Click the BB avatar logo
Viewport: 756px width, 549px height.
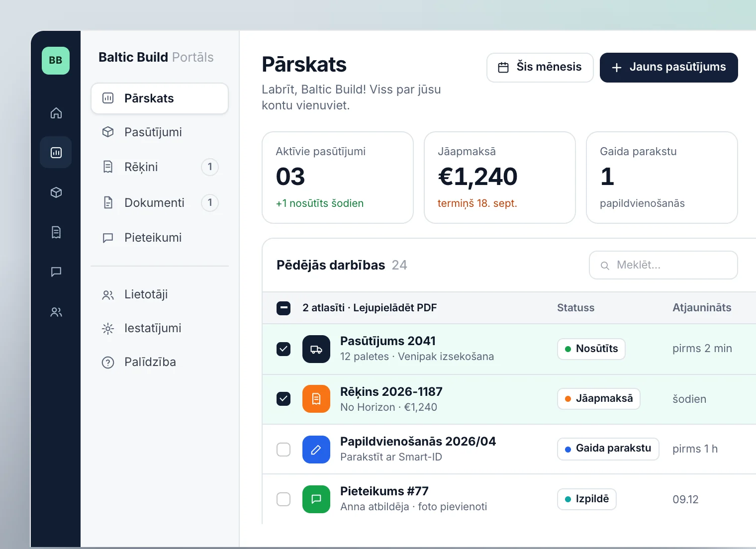[x=56, y=61]
